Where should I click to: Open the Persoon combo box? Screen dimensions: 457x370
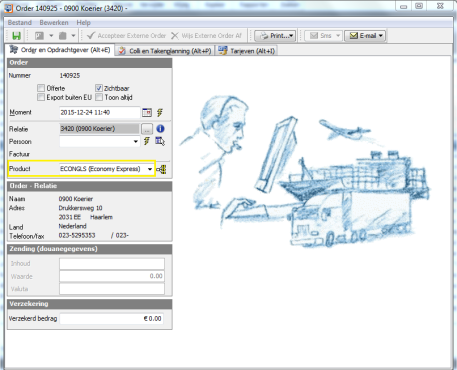99,141
